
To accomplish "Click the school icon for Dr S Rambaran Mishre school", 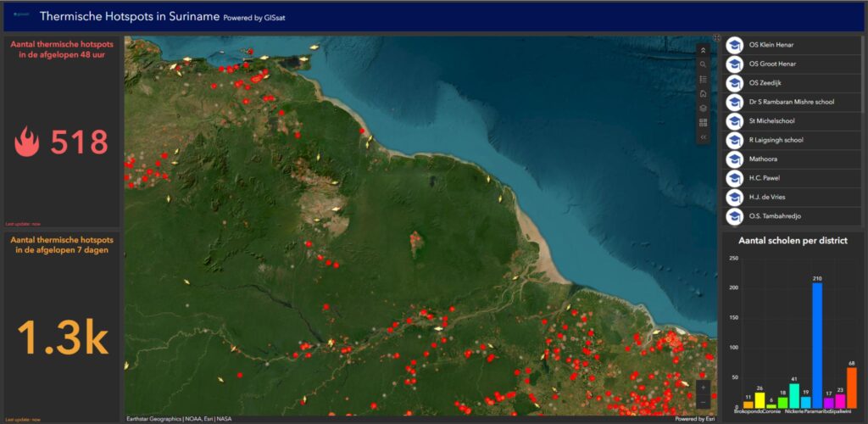I will 735,103.
